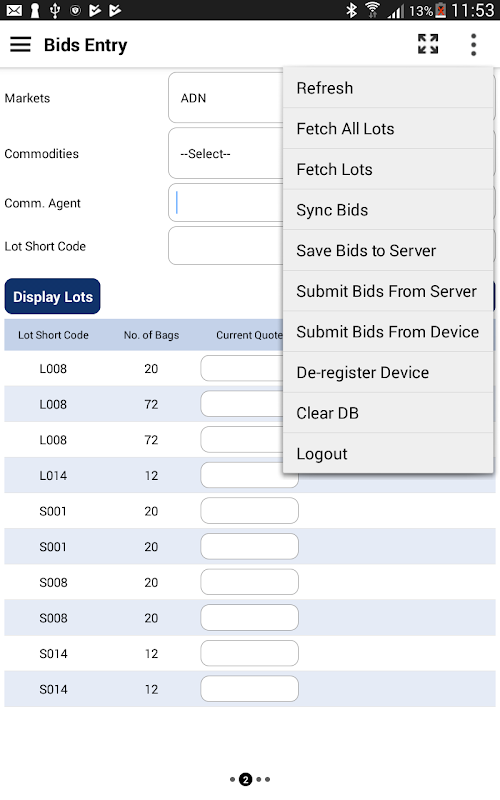
Task: Open the mail notification in status bar
Action: click(14, 10)
